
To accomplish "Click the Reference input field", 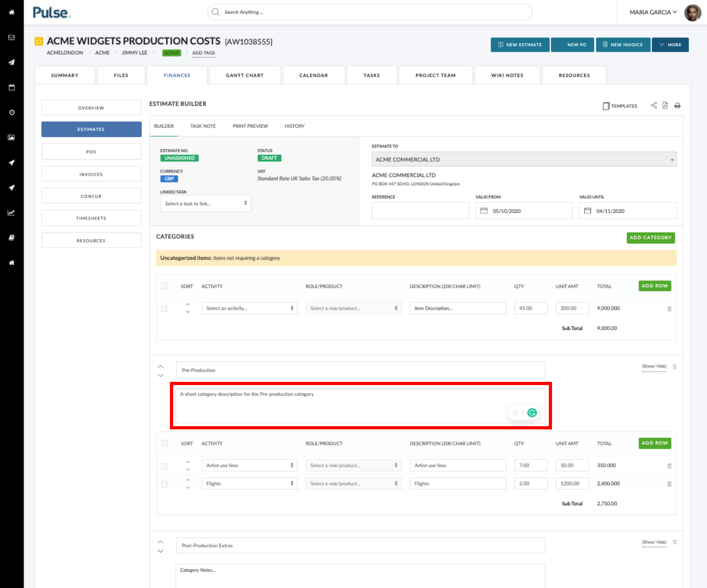I will (x=421, y=210).
